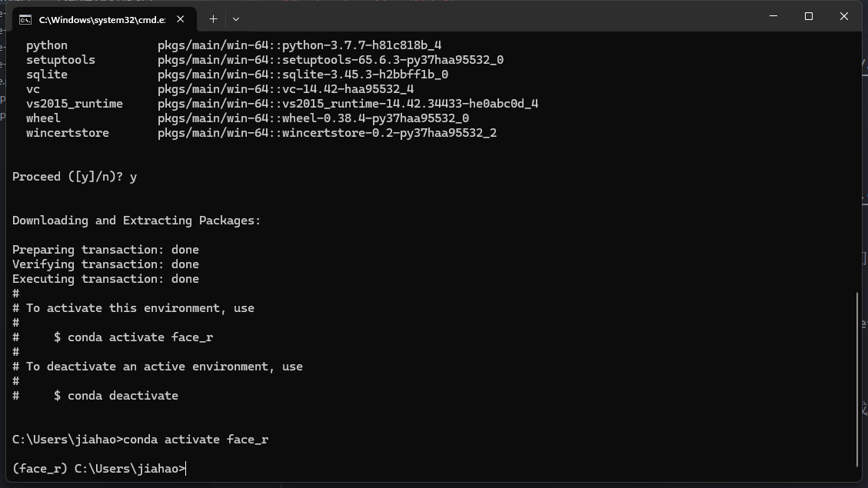Click the wincertstore package line

[261, 133]
